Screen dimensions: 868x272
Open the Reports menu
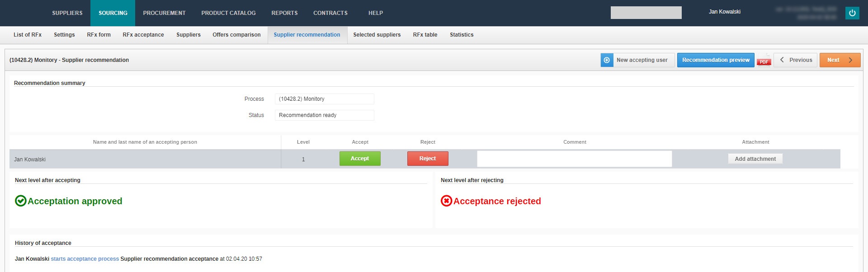coord(284,13)
